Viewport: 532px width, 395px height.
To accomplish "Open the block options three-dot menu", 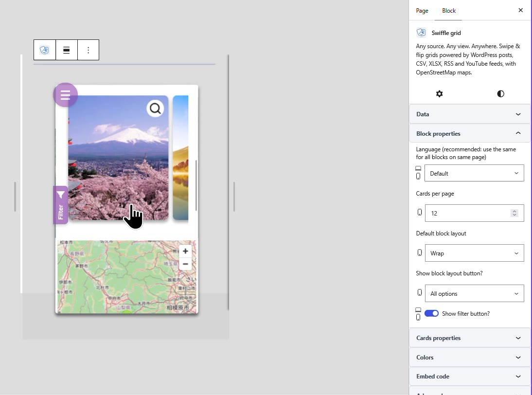I will click(x=88, y=50).
